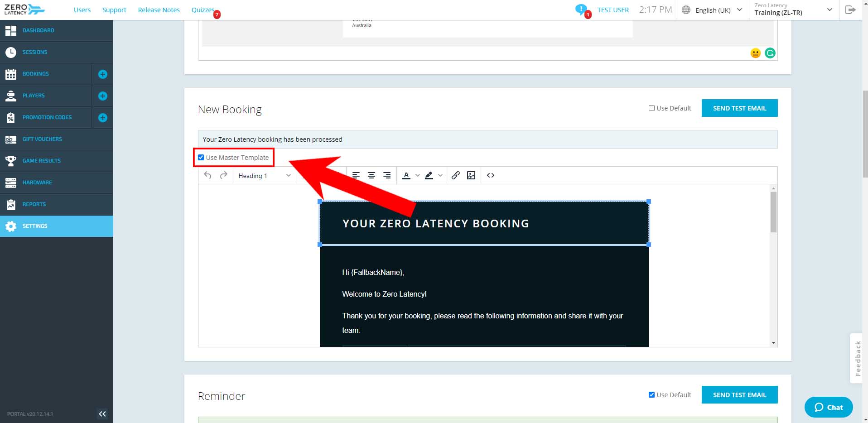Open the TEST USER profile
Screen dimensions: 868x423
point(613,10)
